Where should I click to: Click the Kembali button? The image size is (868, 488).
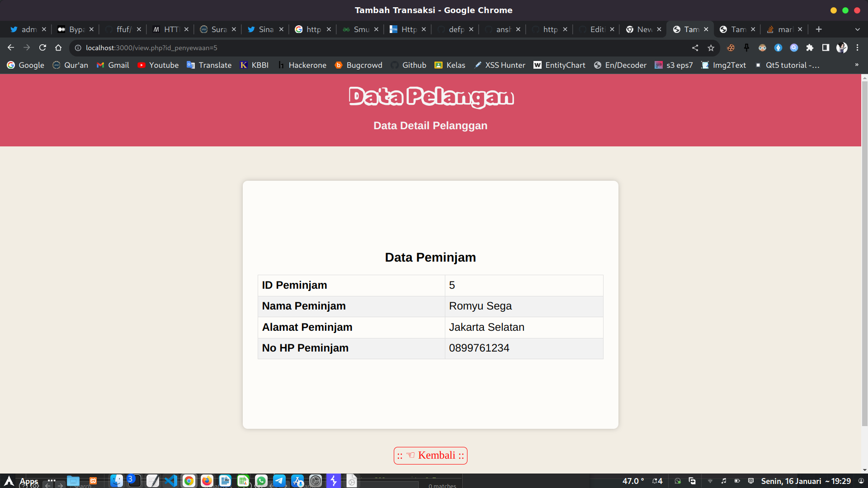click(x=430, y=455)
